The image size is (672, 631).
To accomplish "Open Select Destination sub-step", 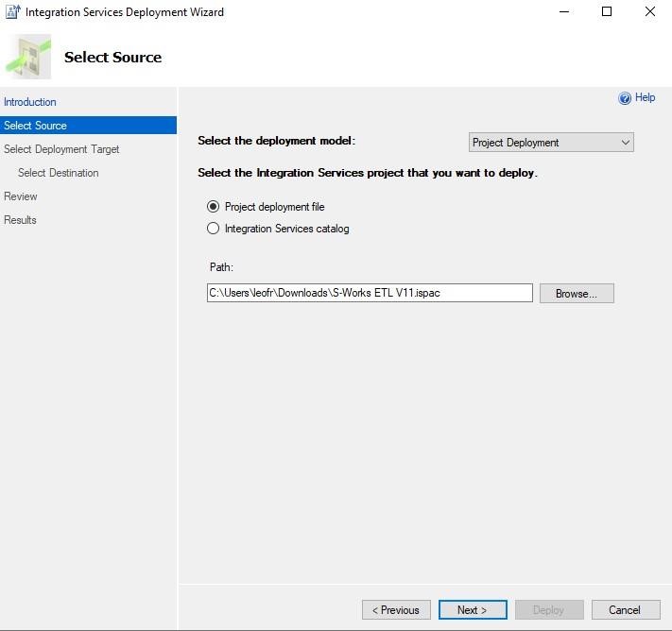I will coord(59,173).
